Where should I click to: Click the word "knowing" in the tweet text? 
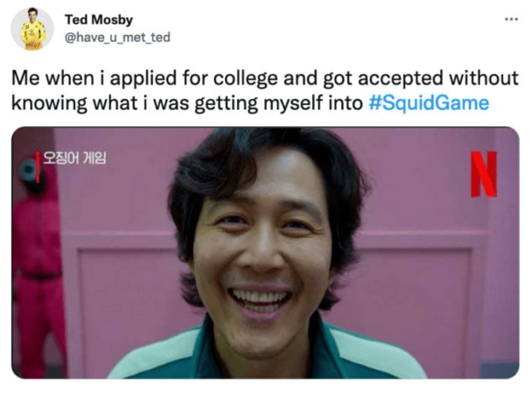45,102
